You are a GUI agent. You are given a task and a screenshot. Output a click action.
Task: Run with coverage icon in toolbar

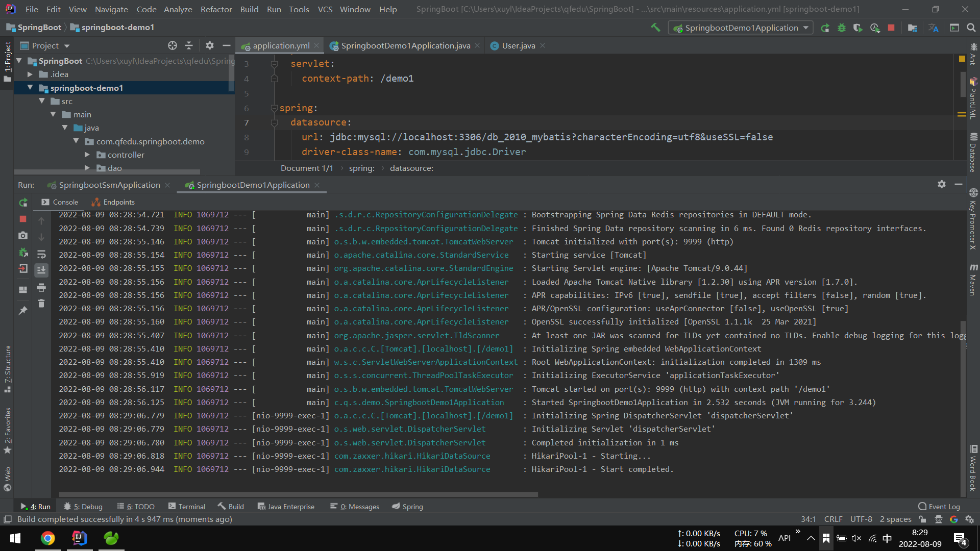point(858,28)
